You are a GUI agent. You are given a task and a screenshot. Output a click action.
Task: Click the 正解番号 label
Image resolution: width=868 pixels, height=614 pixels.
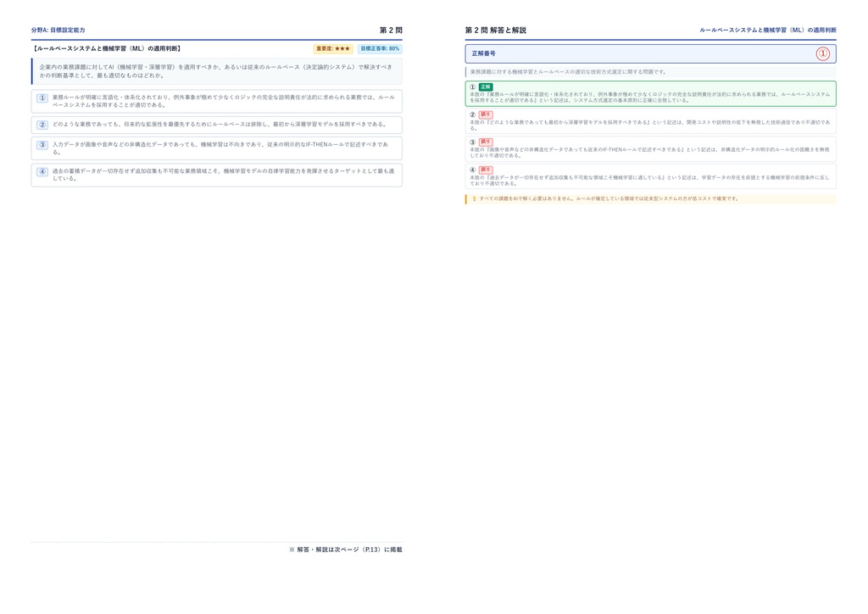click(x=484, y=53)
